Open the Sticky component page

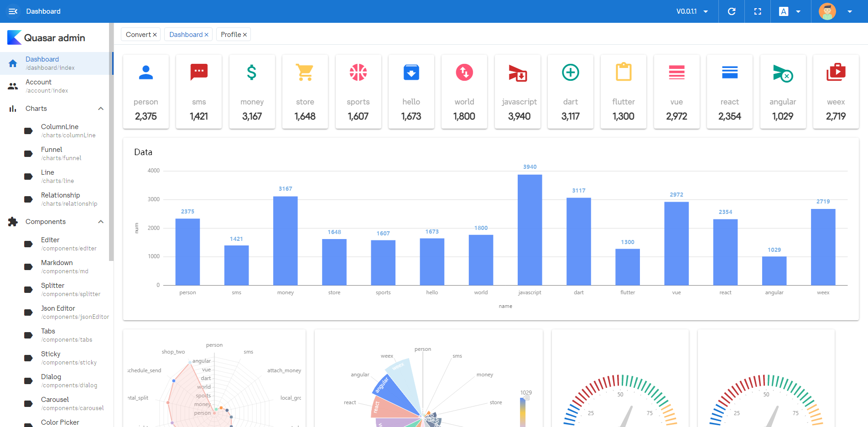click(x=55, y=358)
